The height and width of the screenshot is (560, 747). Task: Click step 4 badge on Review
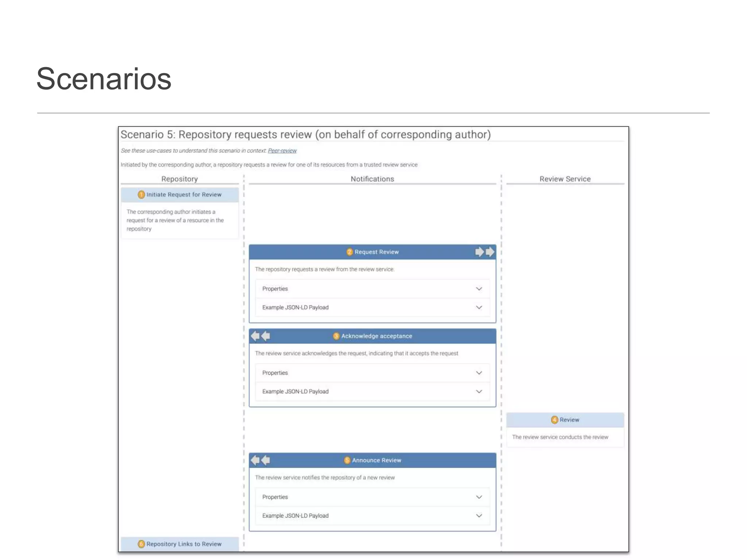(x=554, y=420)
